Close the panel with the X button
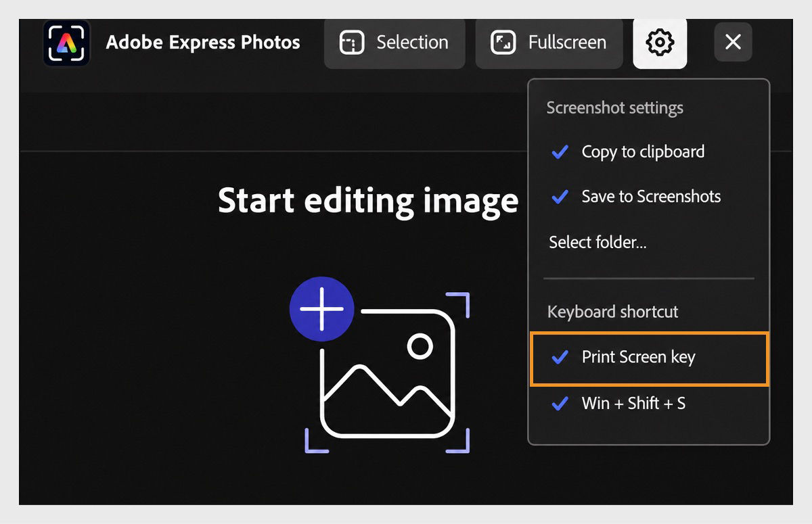Viewport: 812px width, 524px height. tap(733, 42)
